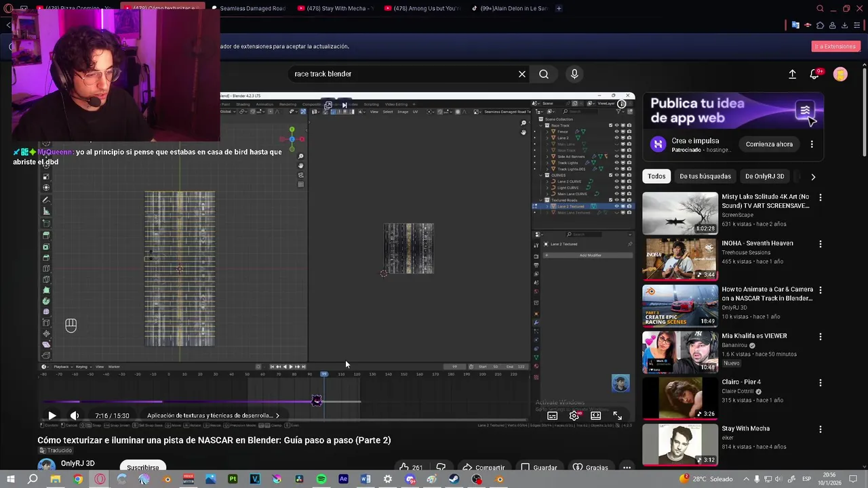Open the Mia Khalifa as VIEWER thumbnail
The image size is (868, 488).
click(680, 352)
